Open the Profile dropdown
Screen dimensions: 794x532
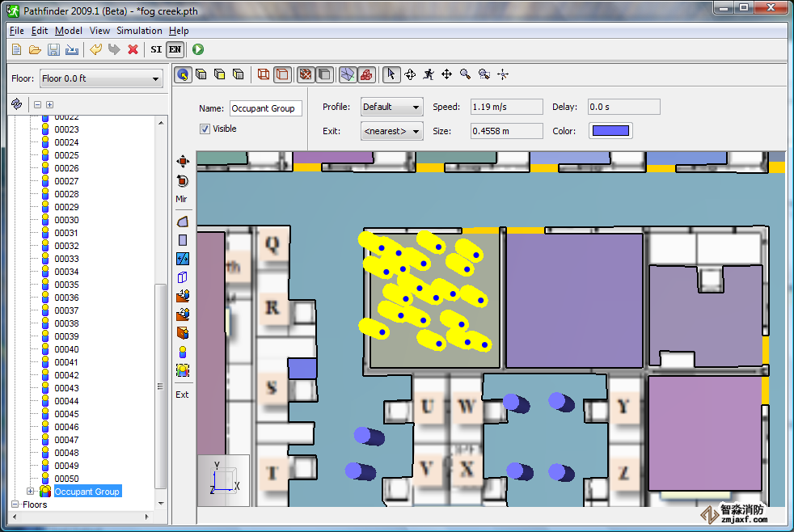(x=391, y=107)
